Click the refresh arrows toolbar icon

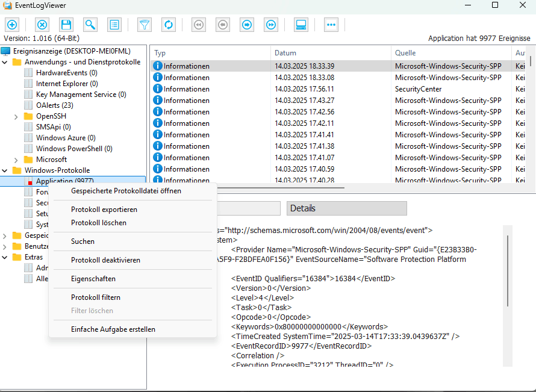pos(169,25)
